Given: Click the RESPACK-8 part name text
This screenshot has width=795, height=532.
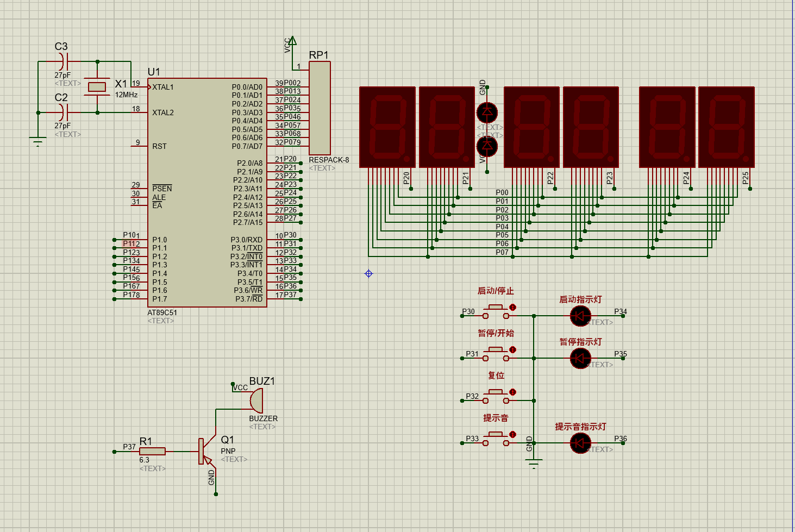Looking at the screenshot, I should tap(329, 160).
